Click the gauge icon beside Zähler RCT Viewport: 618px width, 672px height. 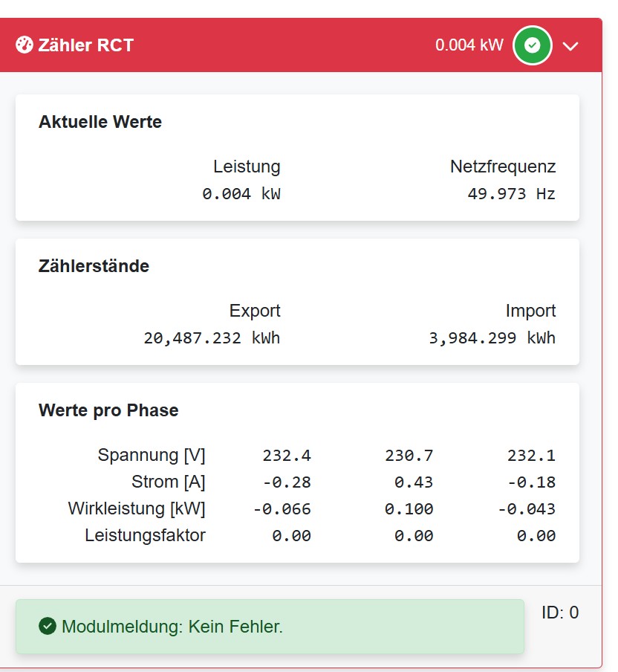[24, 45]
